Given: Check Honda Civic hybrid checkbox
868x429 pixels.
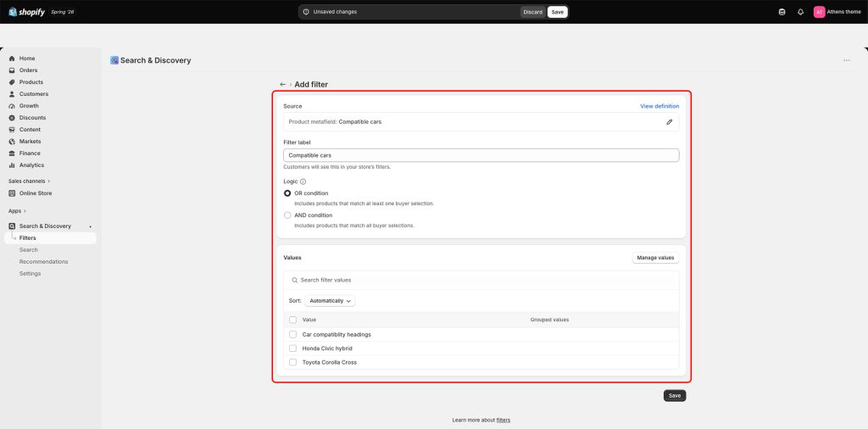Looking at the screenshot, I should point(292,348).
